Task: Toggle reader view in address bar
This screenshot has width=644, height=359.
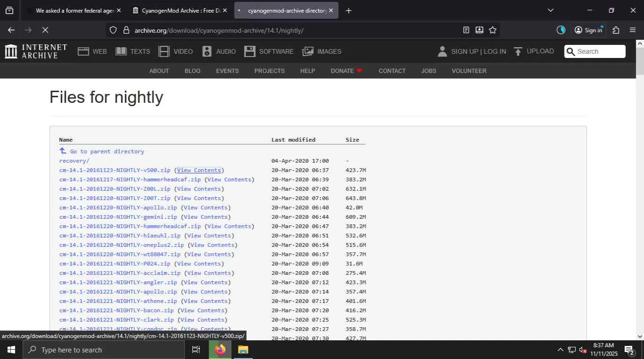Action: 466,30
